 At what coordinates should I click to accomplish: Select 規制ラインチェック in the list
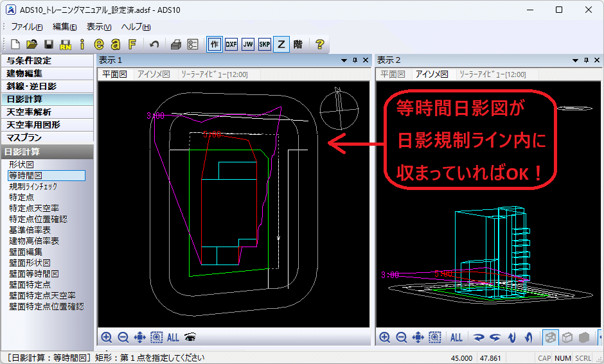pos(33,187)
